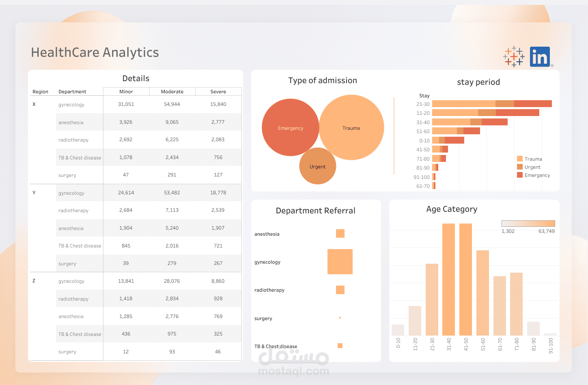
Task: Click the Trauma legend label
Action: tap(533, 159)
